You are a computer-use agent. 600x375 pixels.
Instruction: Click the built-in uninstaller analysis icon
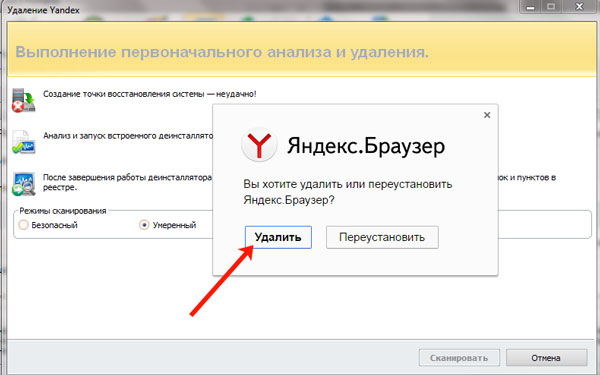pos(23,142)
